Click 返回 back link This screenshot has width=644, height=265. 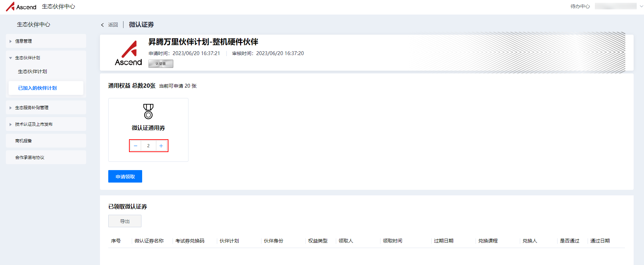pos(113,25)
